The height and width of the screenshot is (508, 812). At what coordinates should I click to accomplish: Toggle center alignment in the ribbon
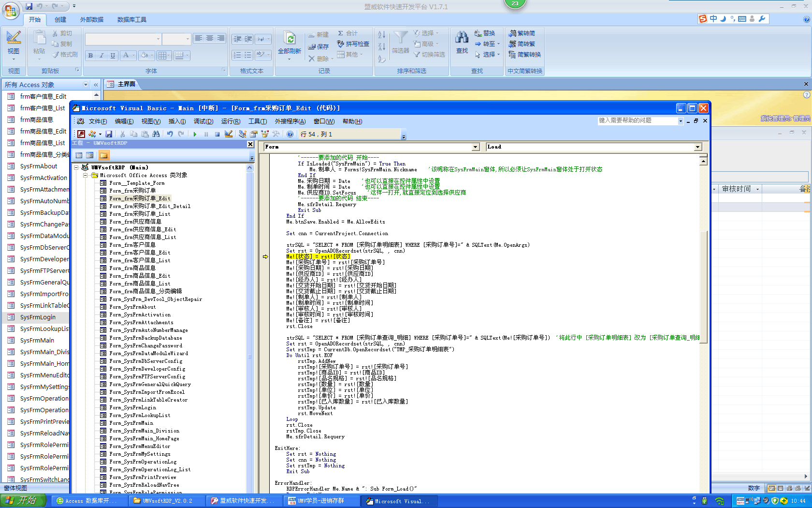tap(210, 38)
